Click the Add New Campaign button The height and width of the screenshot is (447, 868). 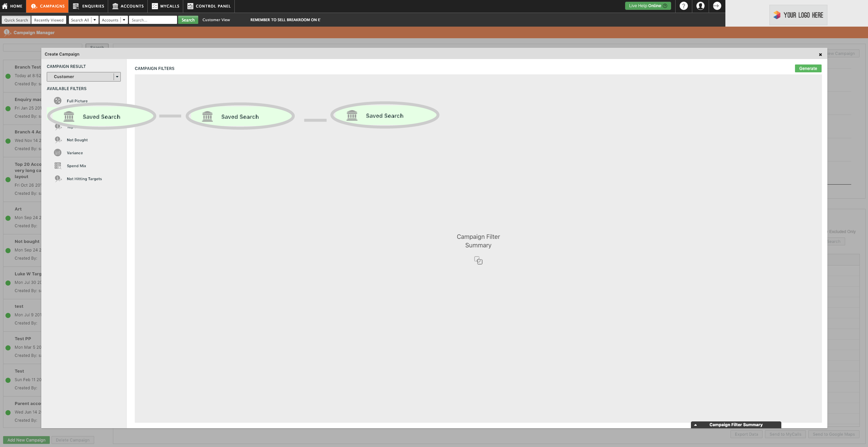coord(26,440)
